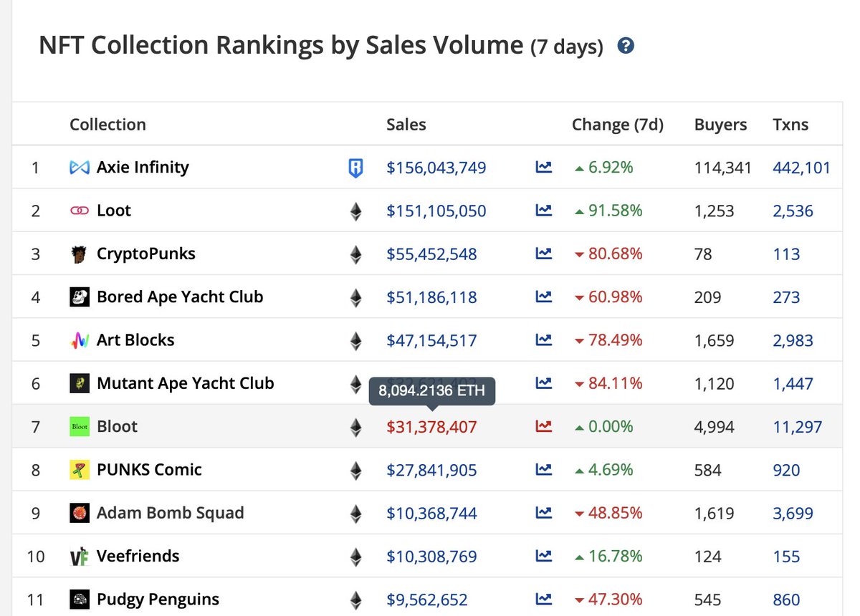860x616 pixels.
Task: Open the Mutant Ape Yacht Club collection link
Action: tap(186, 383)
